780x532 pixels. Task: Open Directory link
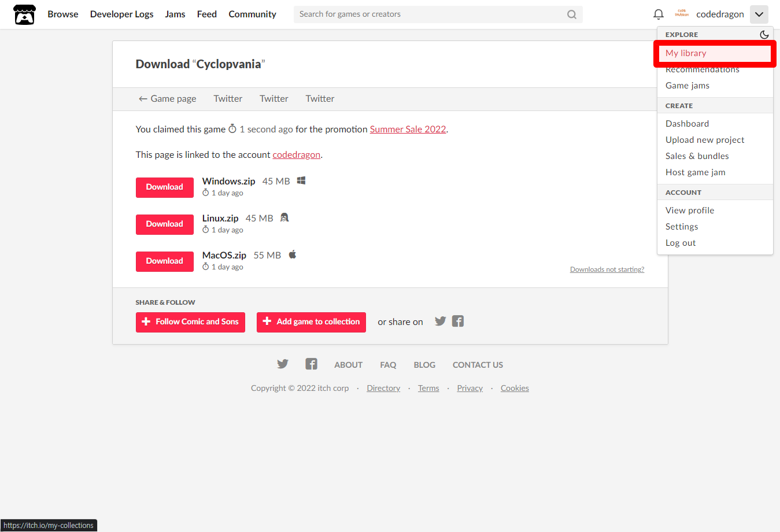[x=383, y=388]
